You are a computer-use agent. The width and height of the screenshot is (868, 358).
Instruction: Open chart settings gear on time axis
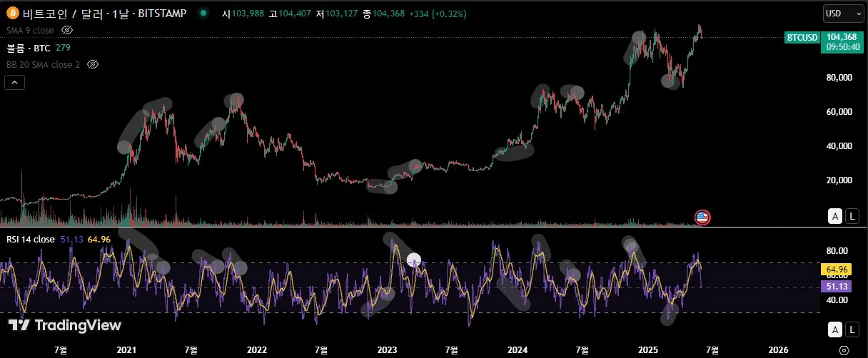tap(844, 350)
